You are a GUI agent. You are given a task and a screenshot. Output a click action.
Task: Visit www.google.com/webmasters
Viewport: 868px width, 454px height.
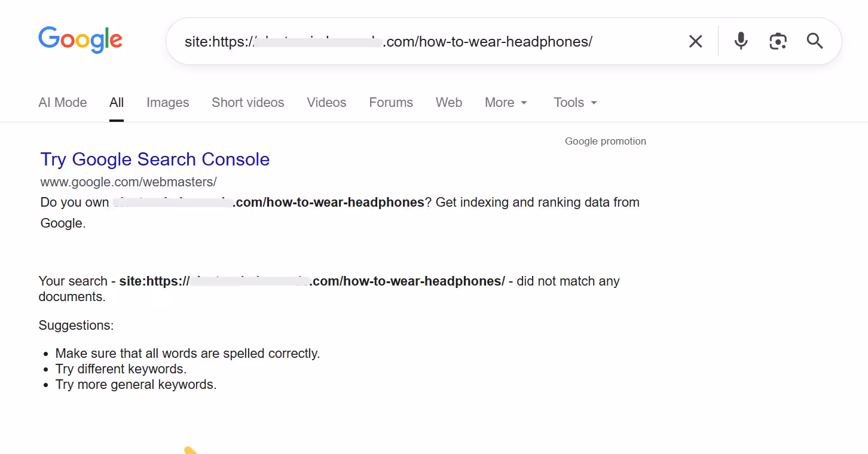point(128,182)
